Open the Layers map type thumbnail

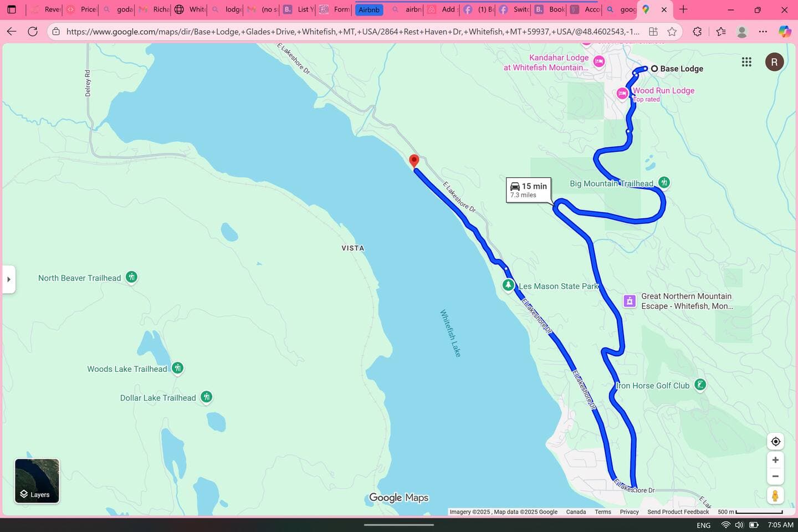37,480
